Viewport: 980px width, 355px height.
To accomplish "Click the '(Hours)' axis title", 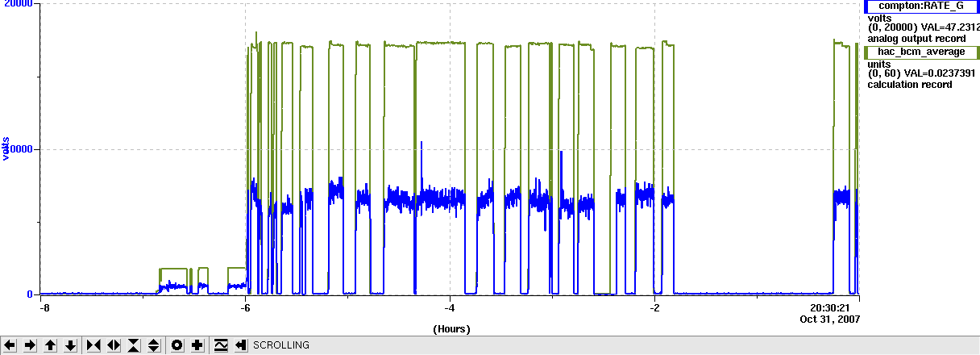I will [x=451, y=329].
